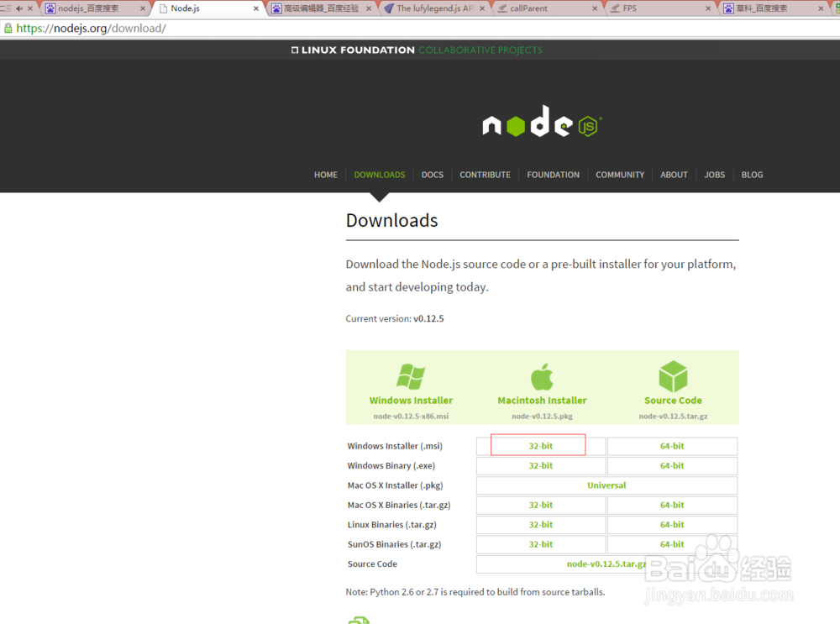
Task: Click the 'Current version: v0.12.5' text
Action: [395, 318]
